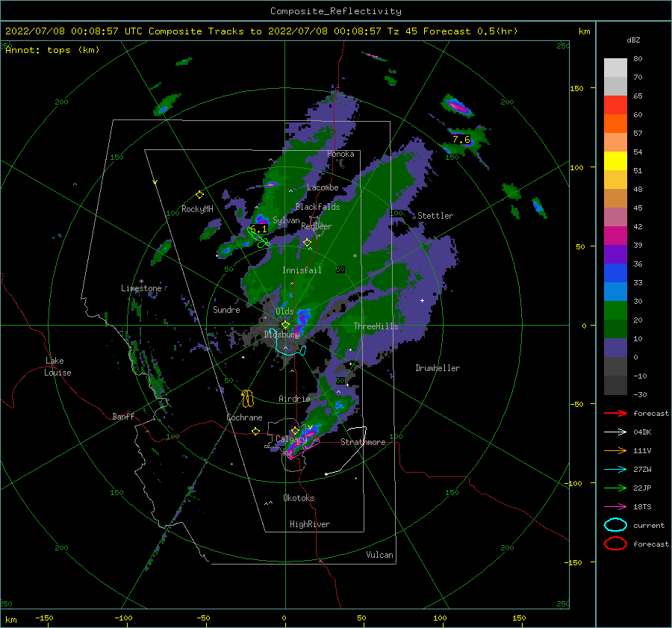Image resolution: width=672 pixels, height=628 pixels.
Task: Click the HighRiver city label
Action: click(x=310, y=524)
